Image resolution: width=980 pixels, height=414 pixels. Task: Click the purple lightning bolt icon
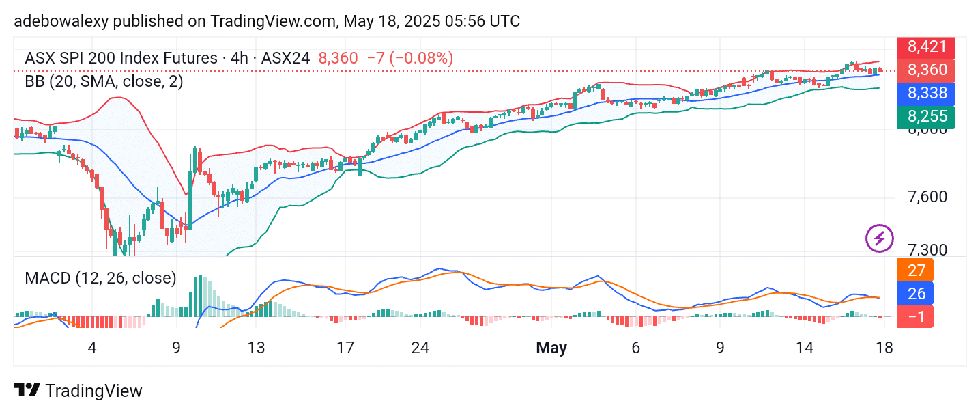coord(880,238)
